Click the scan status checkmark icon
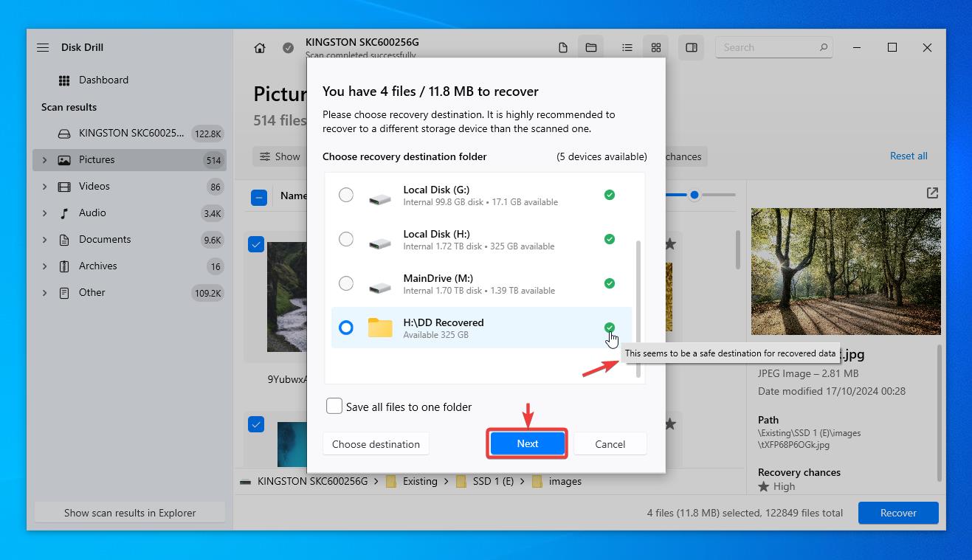972x560 pixels. click(289, 48)
